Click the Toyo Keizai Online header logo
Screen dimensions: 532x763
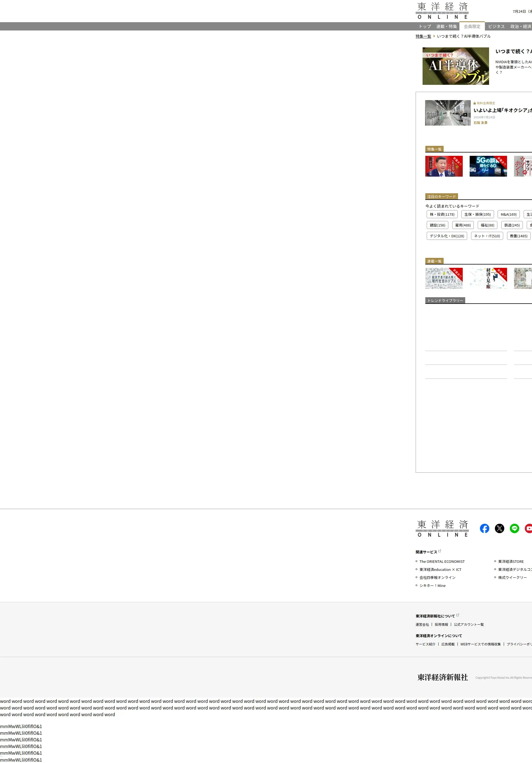[x=442, y=11]
